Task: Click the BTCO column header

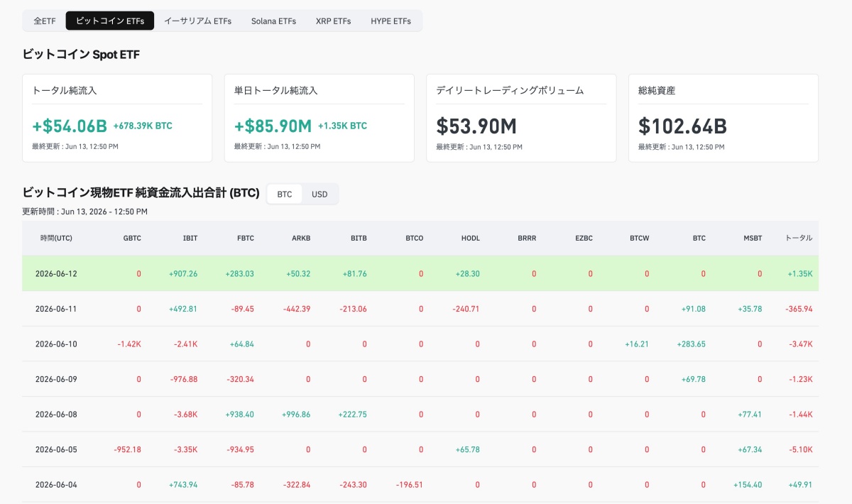Action: [414, 238]
